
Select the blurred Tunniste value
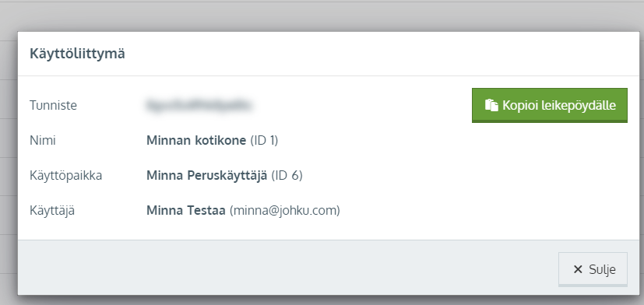(199, 105)
